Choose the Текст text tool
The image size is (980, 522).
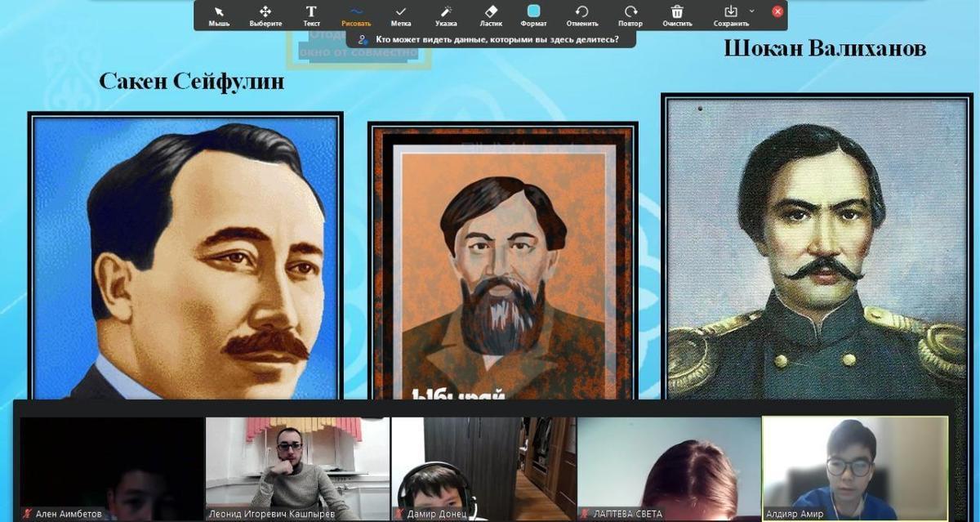(x=311, y=15)
